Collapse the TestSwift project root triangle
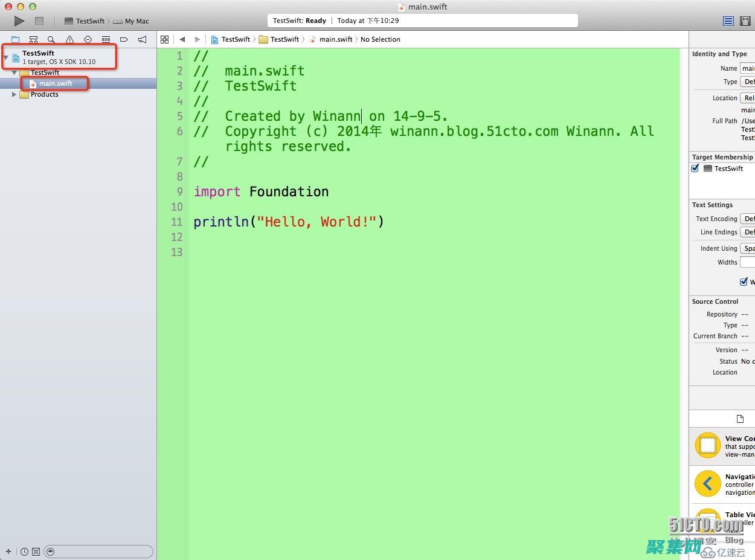The image size is (755, 560). click(x=6, y=57)
